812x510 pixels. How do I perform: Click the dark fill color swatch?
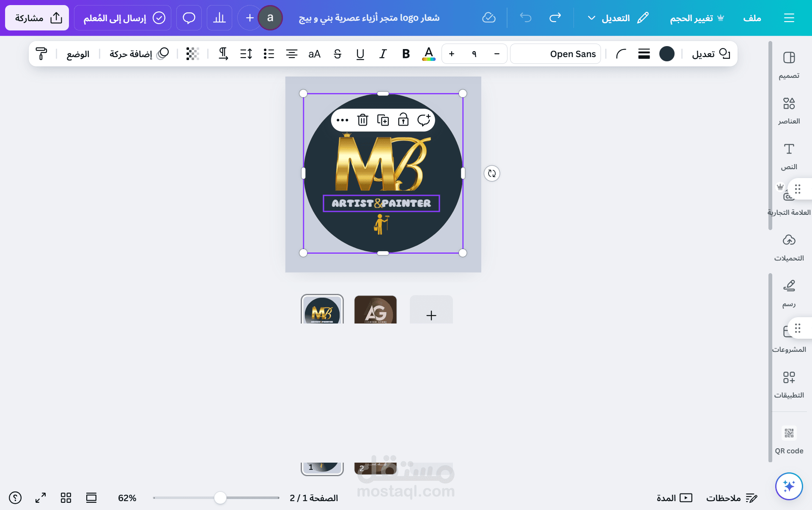pos(667,54)
